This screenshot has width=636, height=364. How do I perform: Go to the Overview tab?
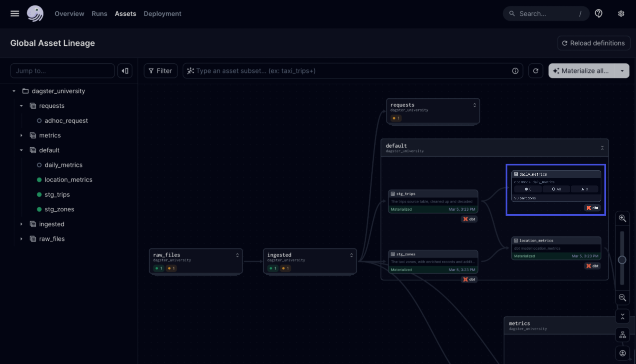pyautogui.click(x=69, y=14)
